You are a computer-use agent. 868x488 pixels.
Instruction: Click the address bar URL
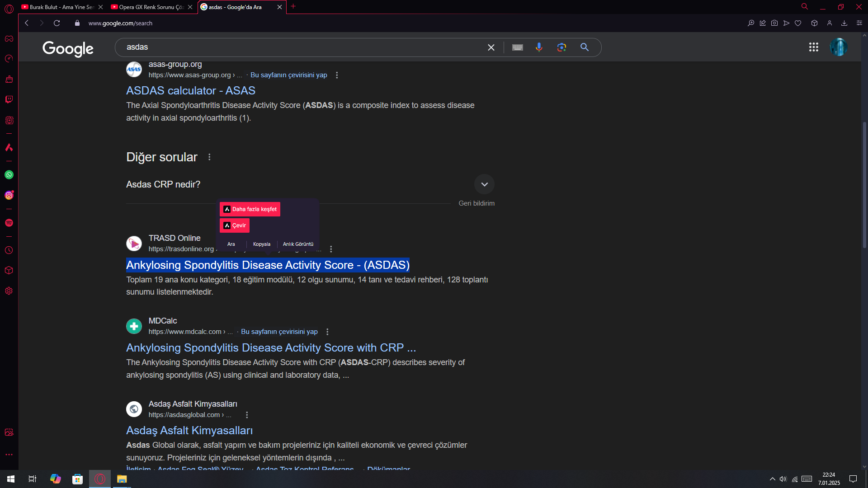(x=120, y=23)
